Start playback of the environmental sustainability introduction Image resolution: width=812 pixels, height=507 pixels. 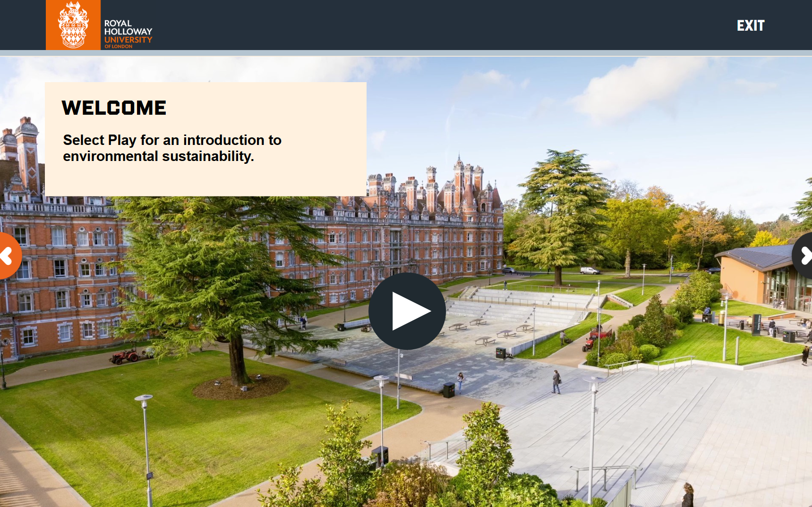(x=407, y=310)
